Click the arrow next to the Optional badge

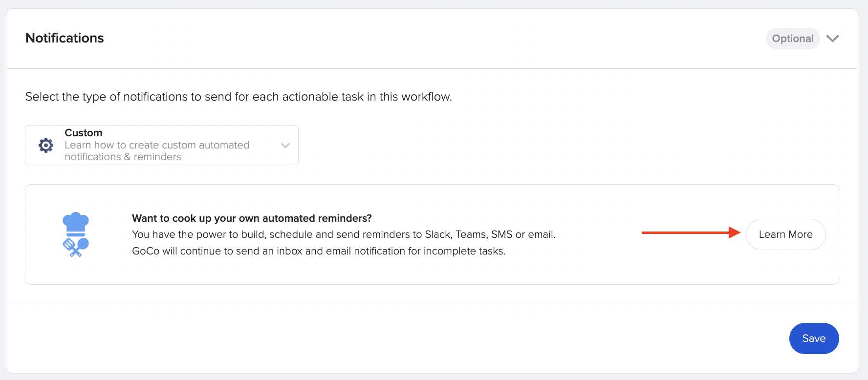click(x=833, y=38)
